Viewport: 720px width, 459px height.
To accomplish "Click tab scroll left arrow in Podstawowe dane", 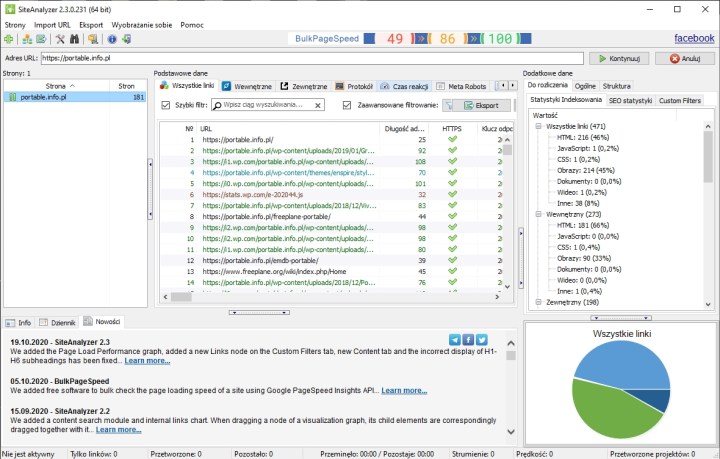I will pos(503,85).
